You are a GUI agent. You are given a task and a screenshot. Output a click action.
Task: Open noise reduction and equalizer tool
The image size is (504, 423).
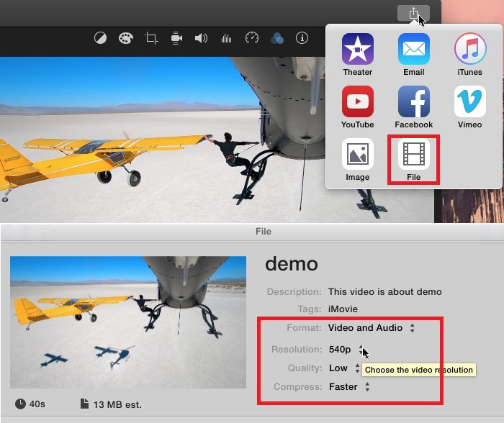(226, 38)
